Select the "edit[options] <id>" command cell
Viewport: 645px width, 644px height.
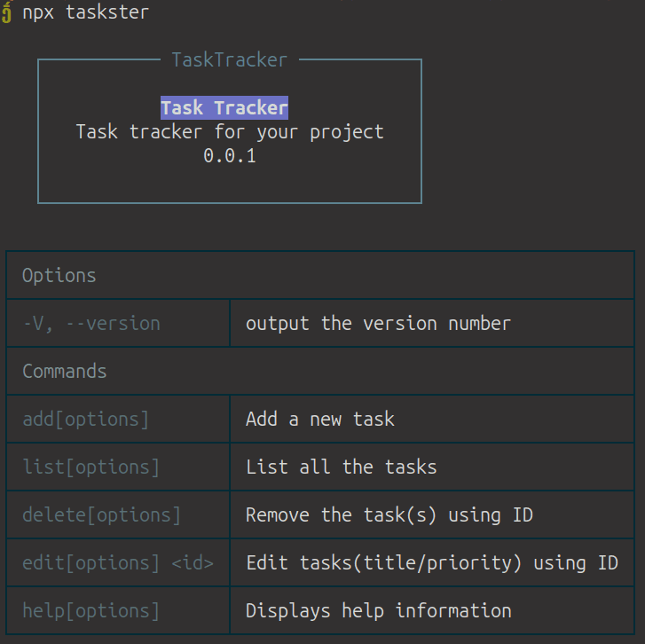coord(118,563)
